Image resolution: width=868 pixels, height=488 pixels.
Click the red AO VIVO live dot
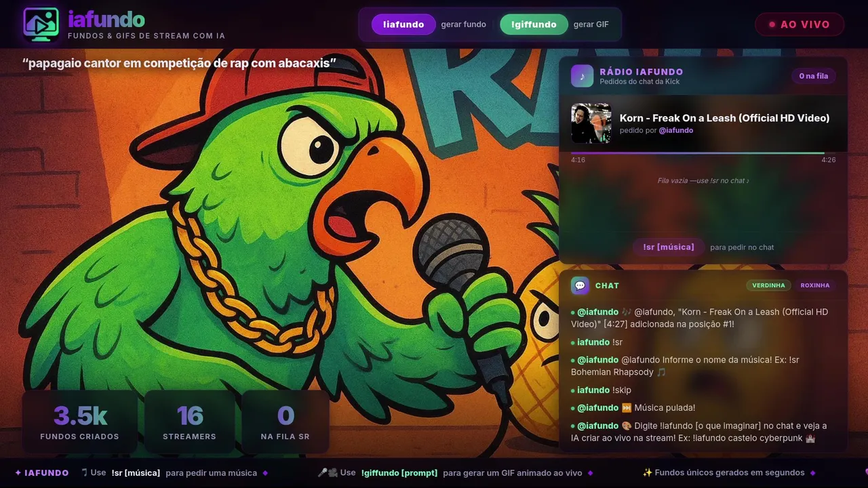coord(772,24)
